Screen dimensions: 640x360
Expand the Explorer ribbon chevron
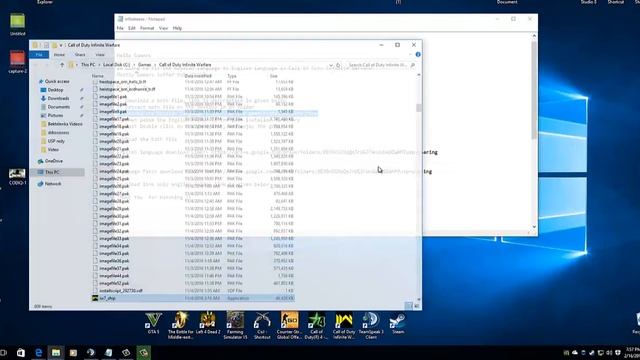tap(411, 54)
